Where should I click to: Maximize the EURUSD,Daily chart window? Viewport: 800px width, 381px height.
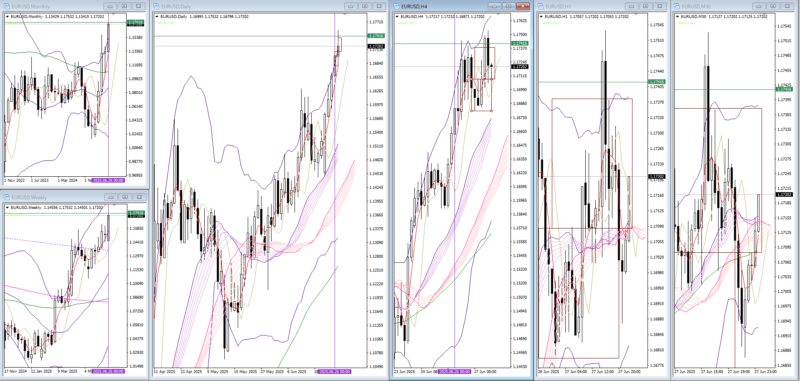365,6
